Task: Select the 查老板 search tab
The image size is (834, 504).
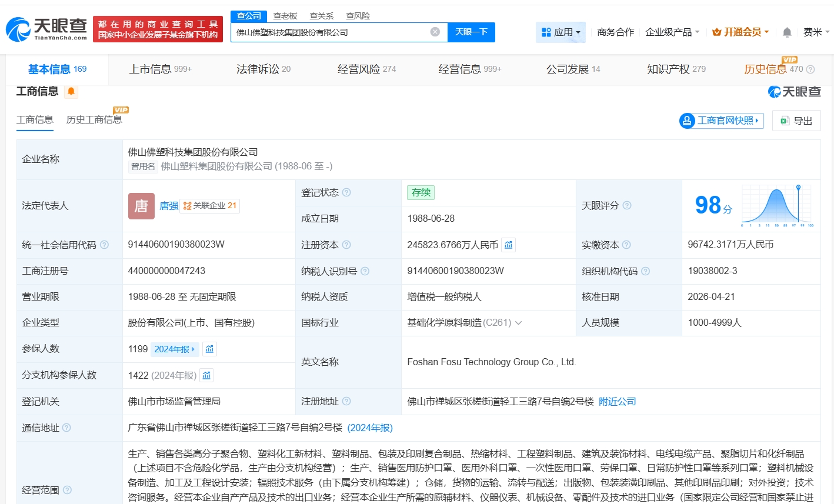Action: 285,16
